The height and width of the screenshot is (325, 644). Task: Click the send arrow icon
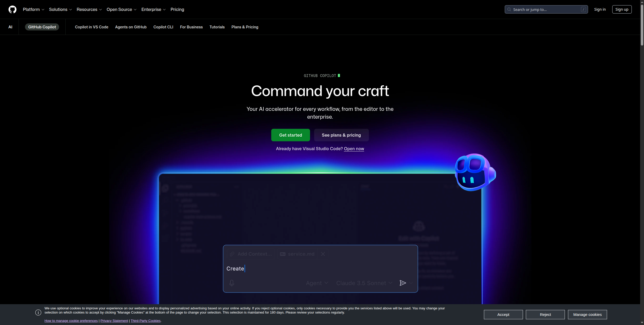tap(403, 283)
